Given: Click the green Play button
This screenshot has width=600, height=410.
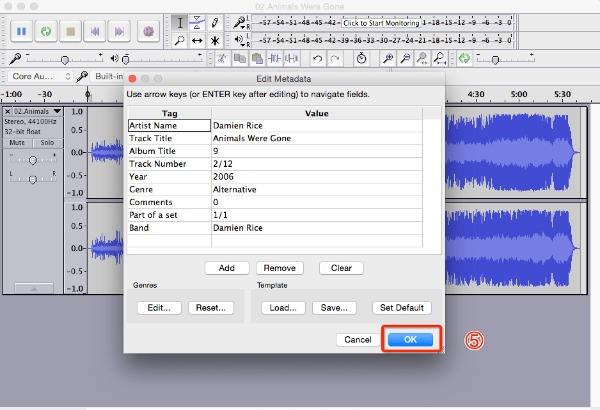Looking at the screenshot, I should 46,31.
